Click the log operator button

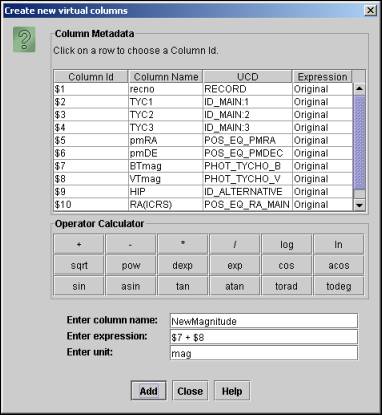pos(287,244)
